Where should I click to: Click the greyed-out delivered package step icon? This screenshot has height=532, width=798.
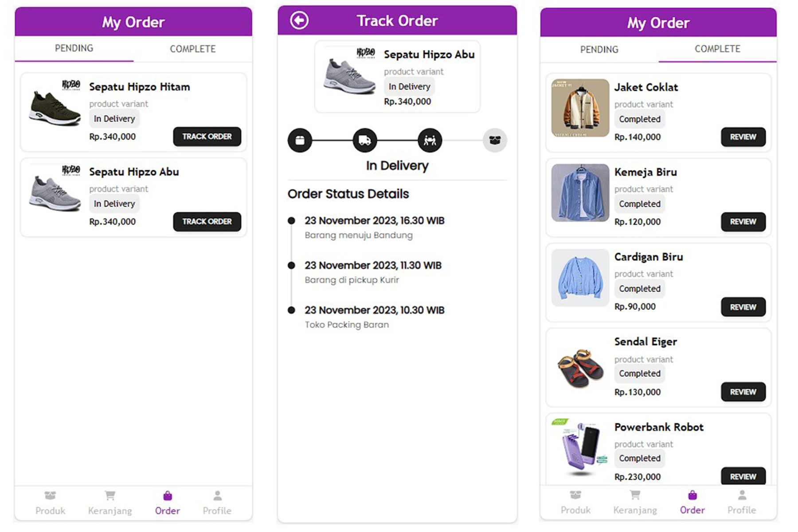[x=494, y=141]
